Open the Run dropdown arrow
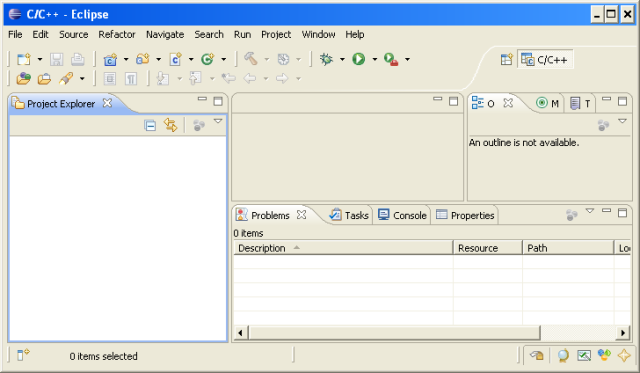The width and height of the screenshot is (640, 373). point(375,60)
